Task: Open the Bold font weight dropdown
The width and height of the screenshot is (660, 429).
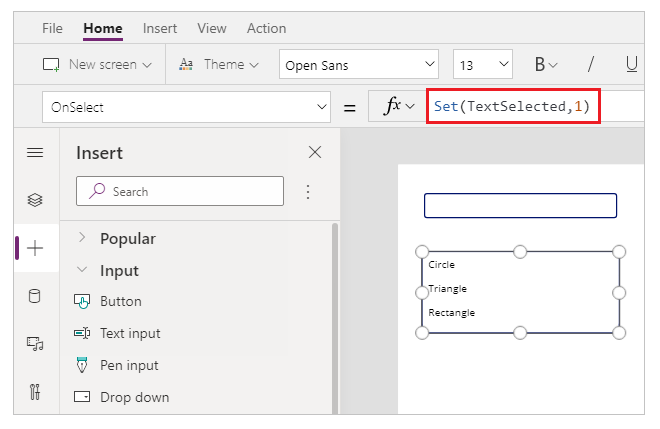Action: pos(545,65)
